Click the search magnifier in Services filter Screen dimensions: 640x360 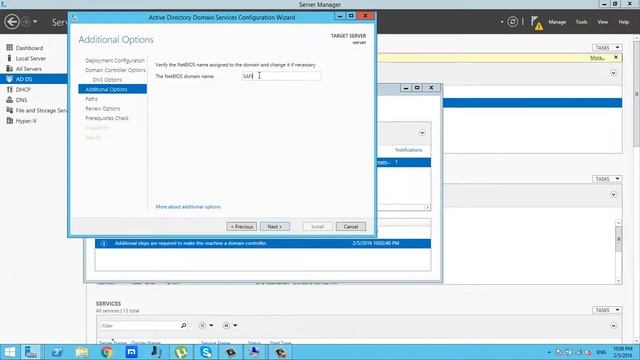184,325
